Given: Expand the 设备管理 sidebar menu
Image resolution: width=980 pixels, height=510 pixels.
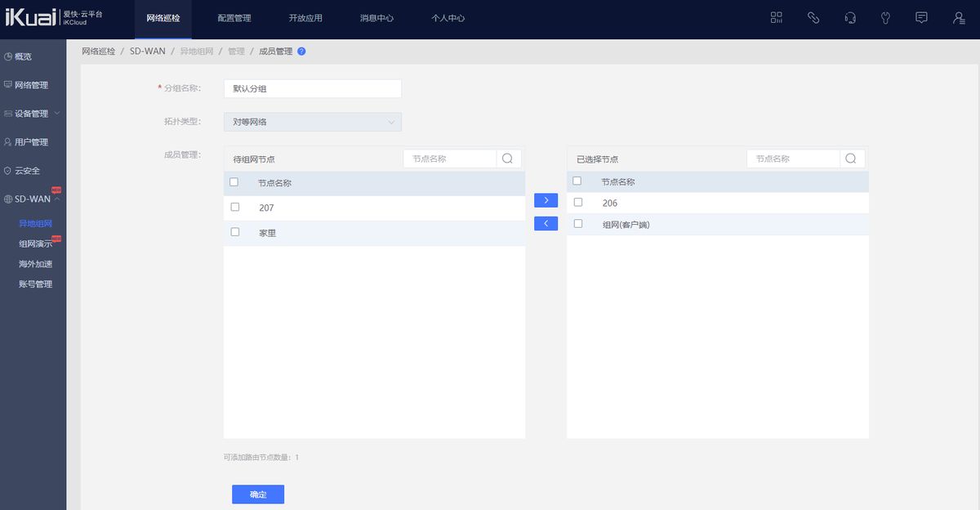Looking at the screenshot, I should click(33, 114).
